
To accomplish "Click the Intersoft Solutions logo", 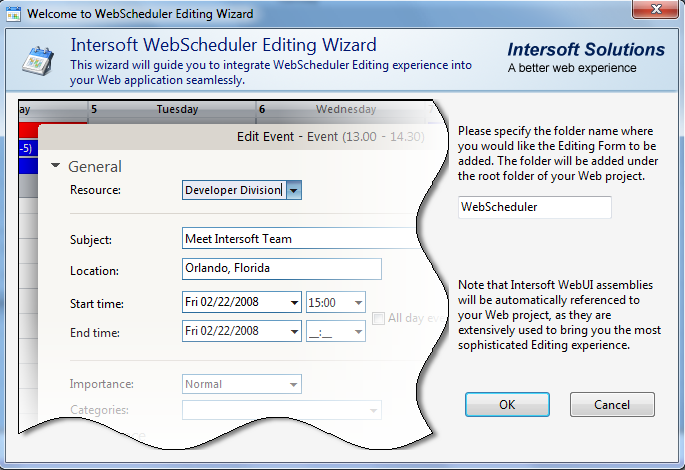I will coord(585,57).
